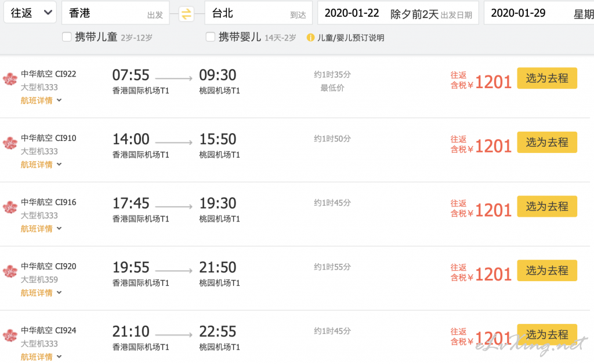Click the 19:30 arrival time

218,203
